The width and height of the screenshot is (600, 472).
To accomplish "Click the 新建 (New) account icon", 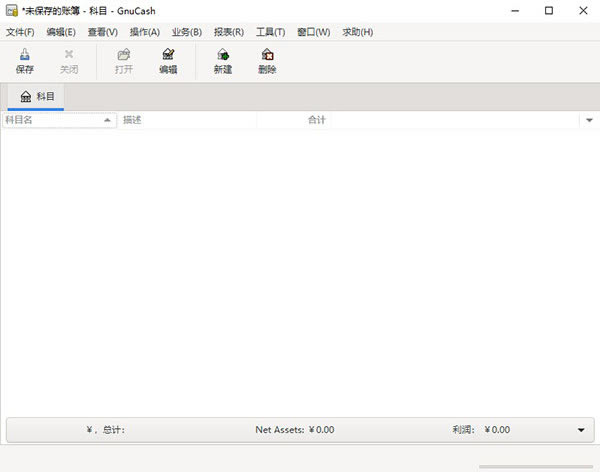I will pos(222,56).
